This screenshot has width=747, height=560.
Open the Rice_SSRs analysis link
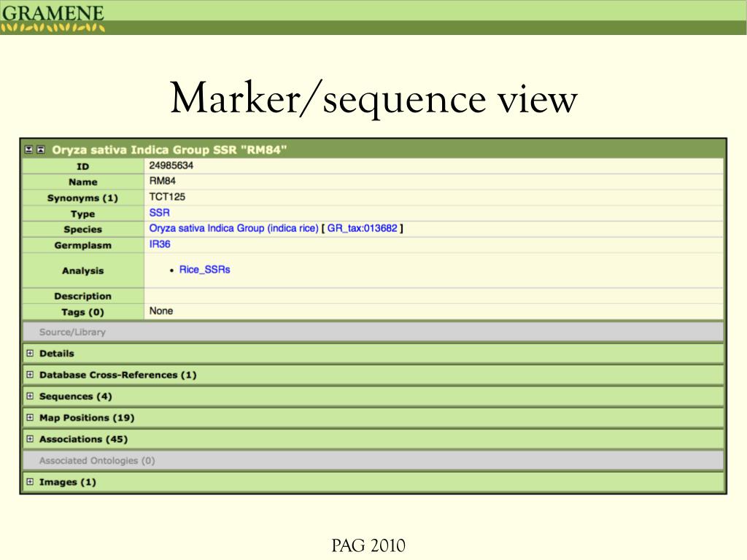tap(204, 270)
